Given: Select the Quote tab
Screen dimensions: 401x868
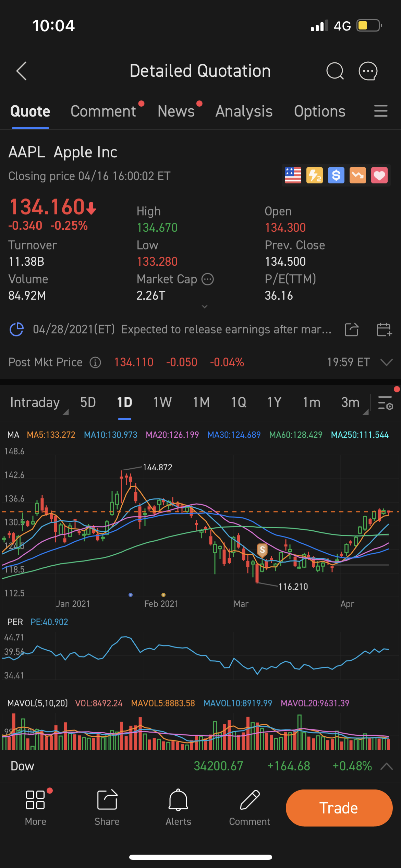Looking at the screenshot, I should pyautogui.click(x=30, y=111).
